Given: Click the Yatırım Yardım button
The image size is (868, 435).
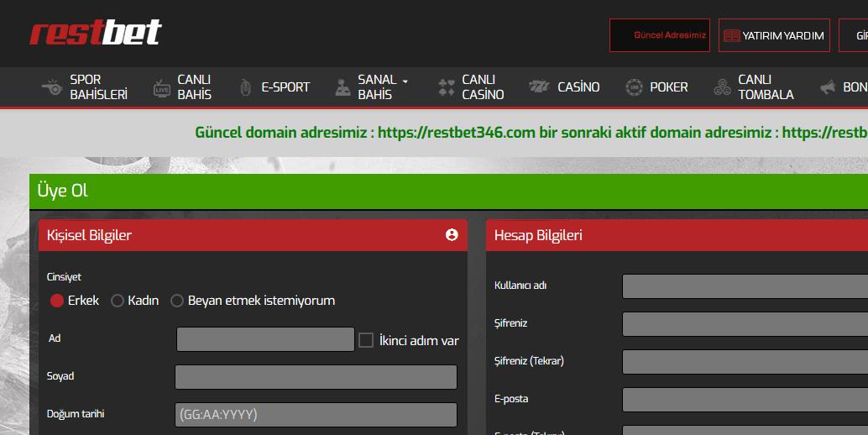Looking at the screenshot, I should [x=774, y=35].
